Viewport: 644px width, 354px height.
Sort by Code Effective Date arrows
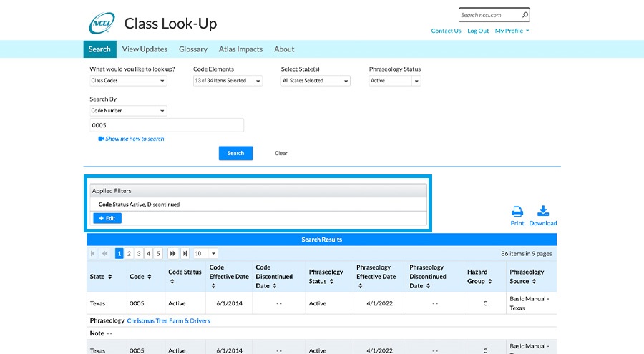point(213,286)
